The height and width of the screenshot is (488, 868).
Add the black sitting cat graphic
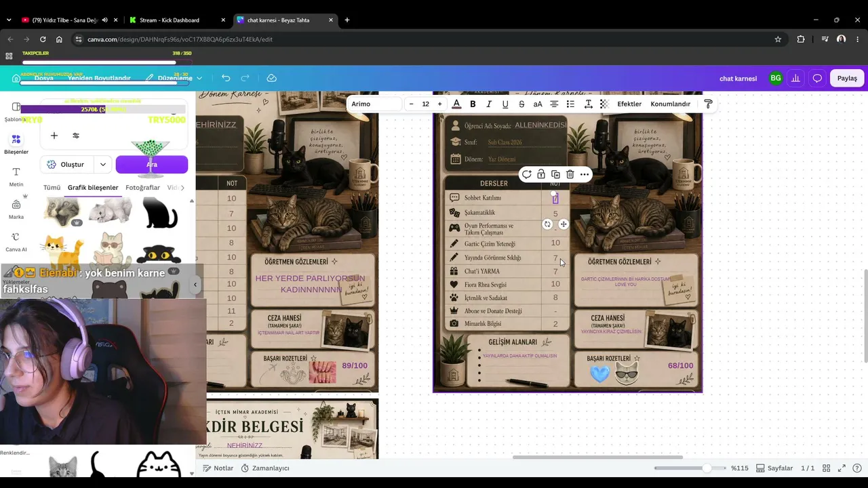click(160, 212)
